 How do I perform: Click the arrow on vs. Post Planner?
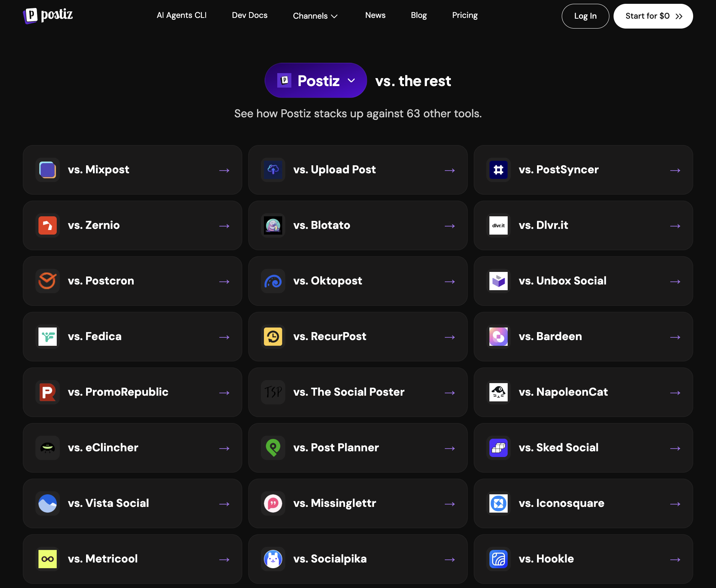pyautogui.click(x=450, y=449)
